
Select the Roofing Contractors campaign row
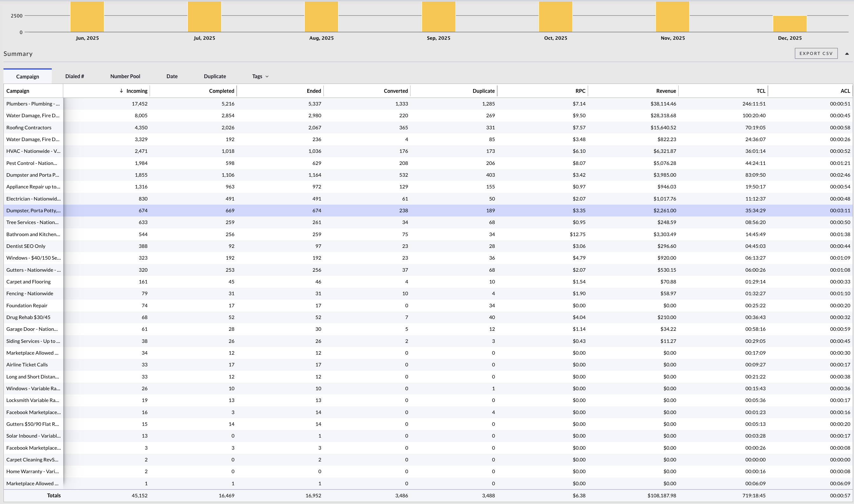[29, 128]
